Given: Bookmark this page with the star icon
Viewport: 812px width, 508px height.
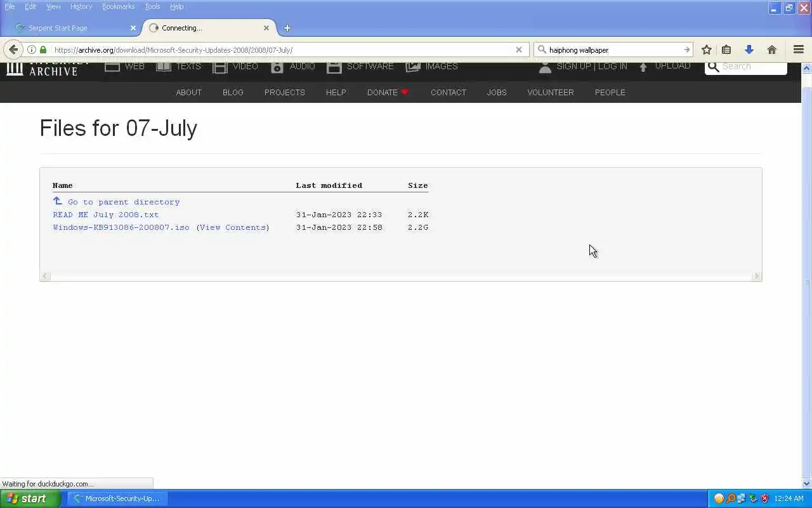Looking at the screenshot, I should [x=706, y=50].
